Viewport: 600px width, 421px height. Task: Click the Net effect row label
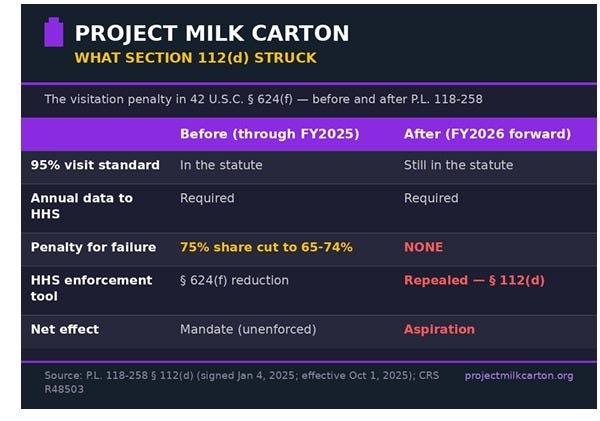pos(65,329)
